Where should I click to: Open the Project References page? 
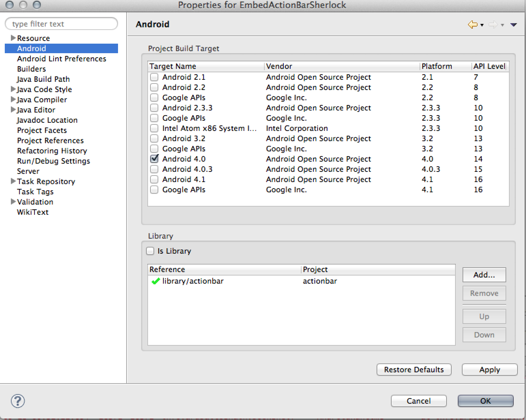[50, 140]
